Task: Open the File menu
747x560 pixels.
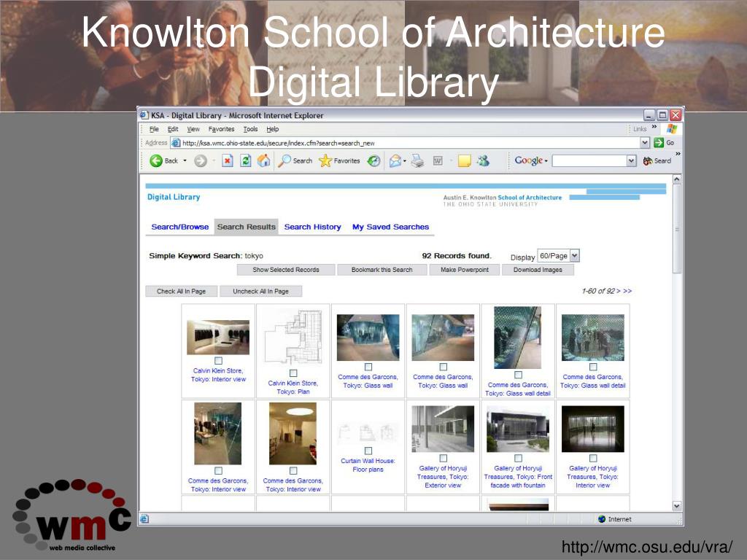Action: [x=154, y=129]
